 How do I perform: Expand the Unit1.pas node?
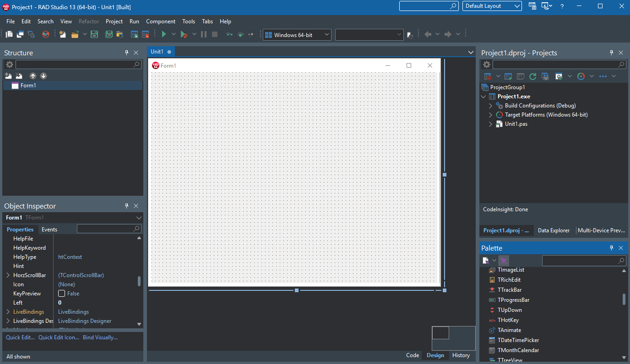(490, 124)
